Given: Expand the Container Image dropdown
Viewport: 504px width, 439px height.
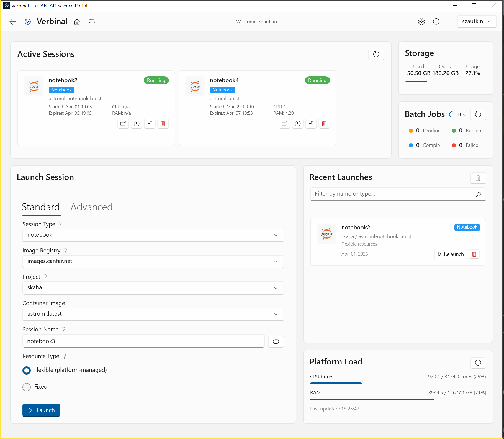Looking at the screenshot, I should click(153, 314).
